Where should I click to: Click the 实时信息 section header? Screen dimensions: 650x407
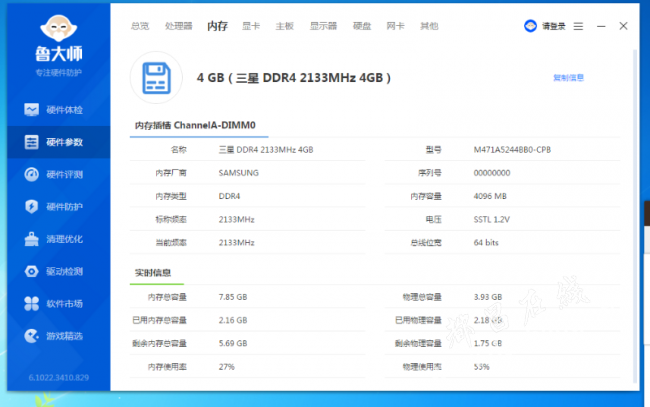153,273
